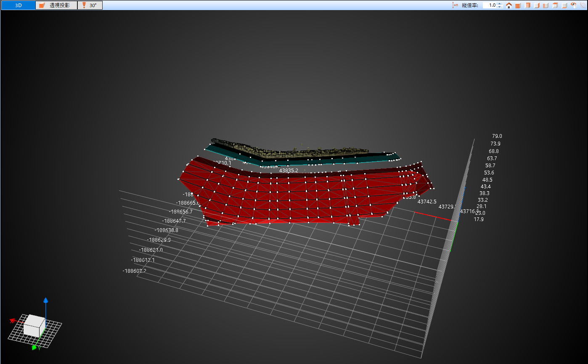This screenshot has width=588, height=364.
Task: Click the globe orbit icon at far right
Action: (583, 5)
